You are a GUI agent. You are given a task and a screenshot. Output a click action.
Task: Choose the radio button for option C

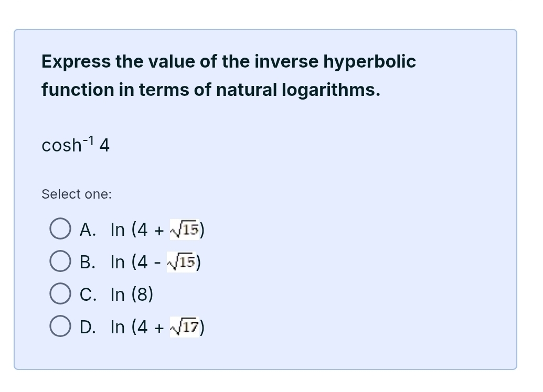point(60,294)
